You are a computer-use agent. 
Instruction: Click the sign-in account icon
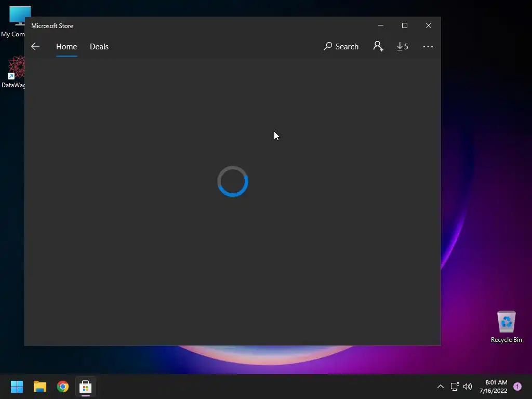point(378,46)
